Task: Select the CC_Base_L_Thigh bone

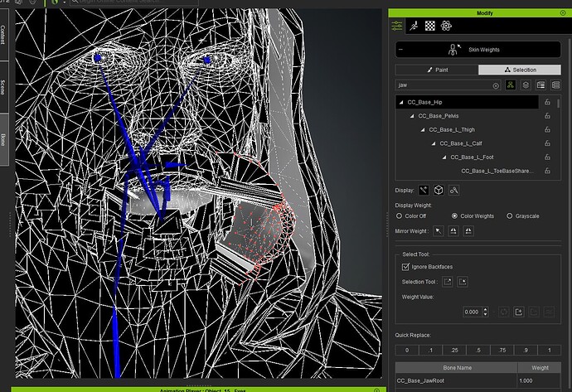Action: point(452,130)
